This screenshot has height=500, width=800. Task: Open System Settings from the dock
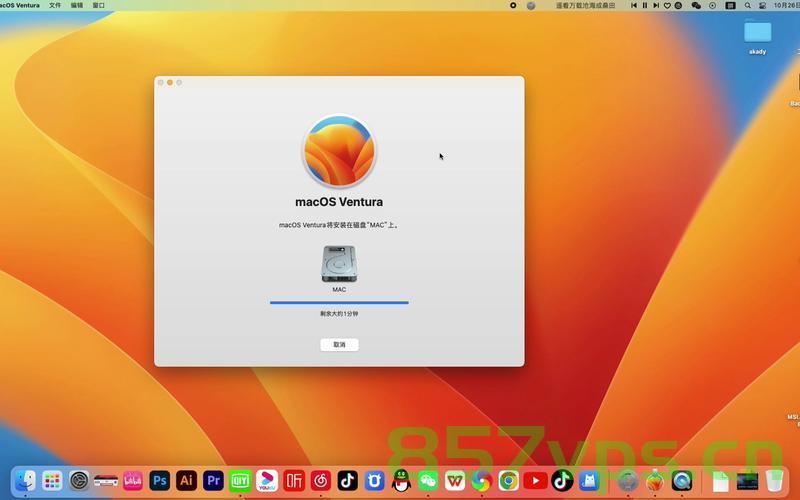click(79, 481)
